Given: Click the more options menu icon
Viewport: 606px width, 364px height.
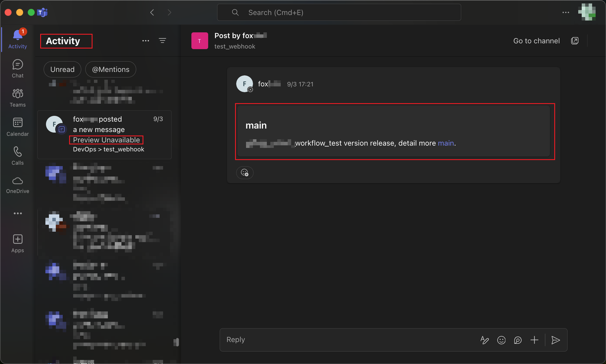Looking at the screenshot, I should coord(145,40).
